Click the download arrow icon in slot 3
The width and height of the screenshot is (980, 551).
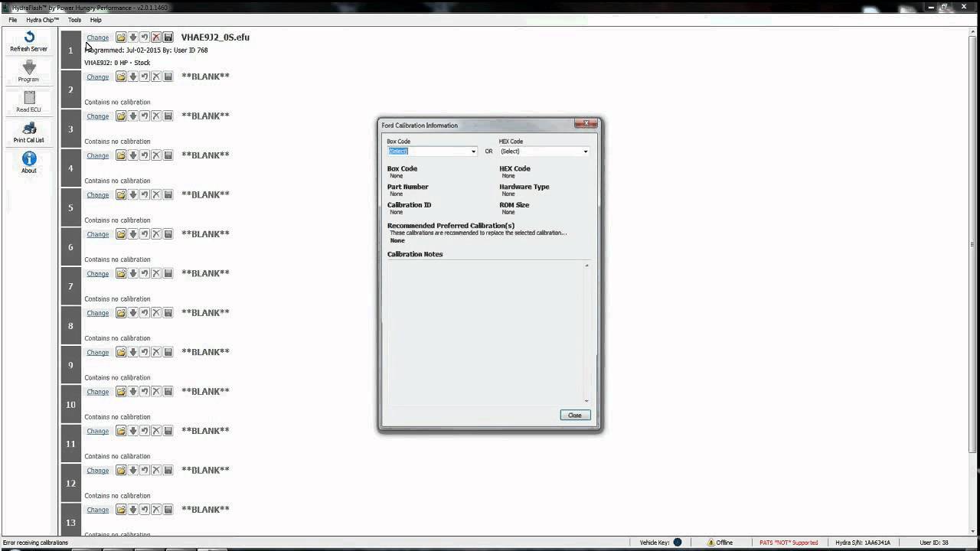pyautogui.click(x=132, y=116)
